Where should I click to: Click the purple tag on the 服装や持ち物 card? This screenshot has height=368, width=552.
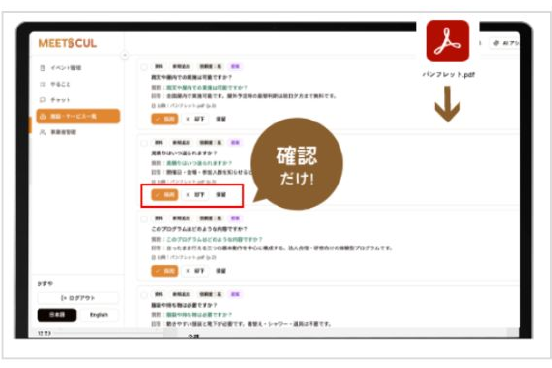coord(235,294)
